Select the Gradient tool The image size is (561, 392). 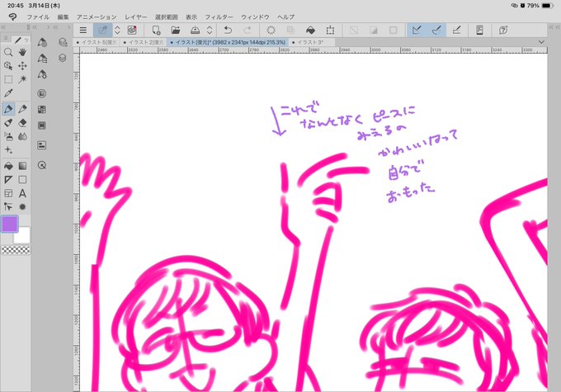click(x=22, y=166)
